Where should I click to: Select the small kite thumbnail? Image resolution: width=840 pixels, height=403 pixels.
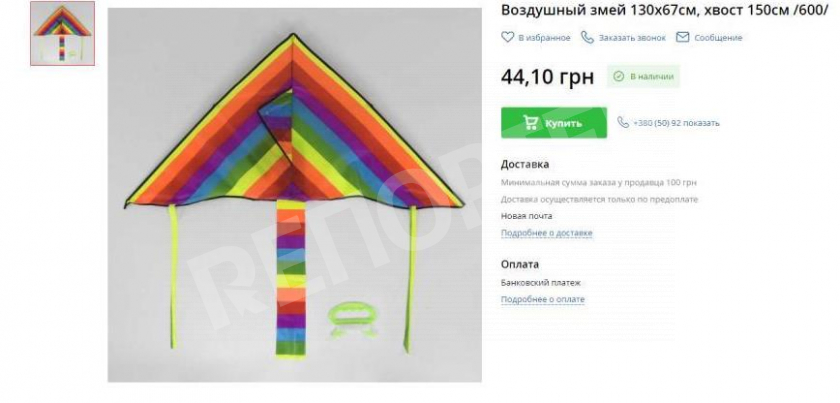(x=63, y=34)
